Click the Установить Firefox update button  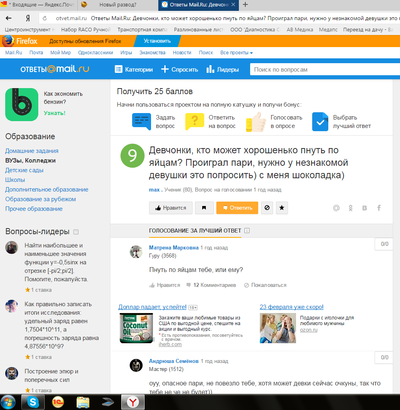pyautogui.click(x=157, y=41)
